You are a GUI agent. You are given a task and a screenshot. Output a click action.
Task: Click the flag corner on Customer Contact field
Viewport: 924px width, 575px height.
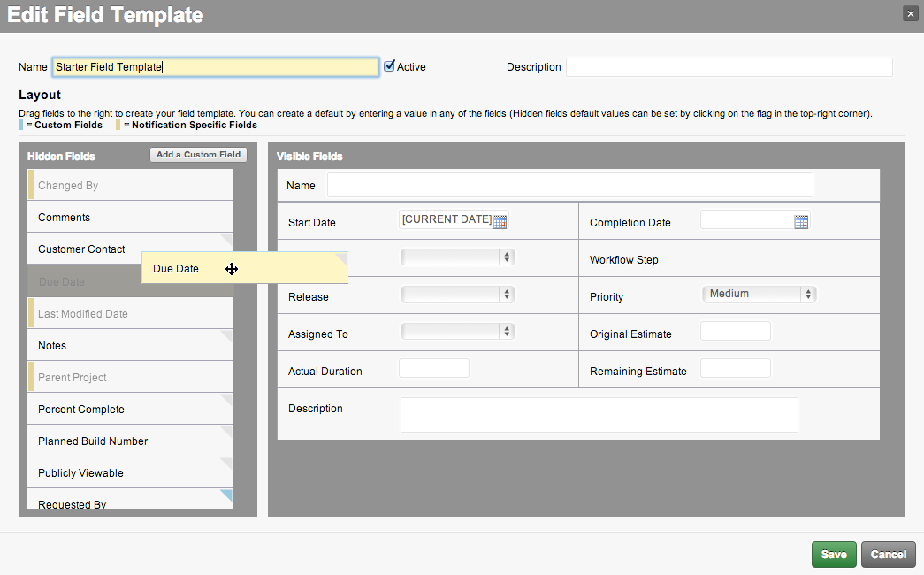point(226,240)
